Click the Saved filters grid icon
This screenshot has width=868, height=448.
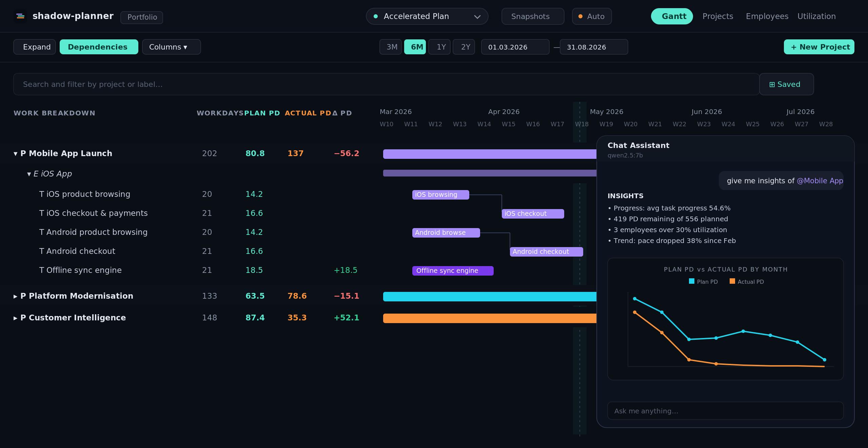click(772, 85)
